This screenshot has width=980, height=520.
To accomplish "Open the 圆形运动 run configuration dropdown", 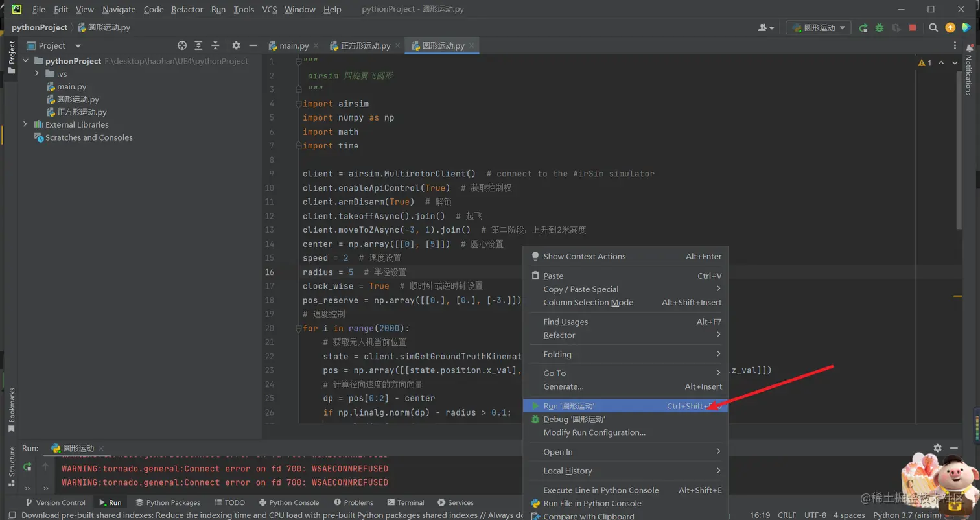I will pyautogui.click(x=819, y=28).
